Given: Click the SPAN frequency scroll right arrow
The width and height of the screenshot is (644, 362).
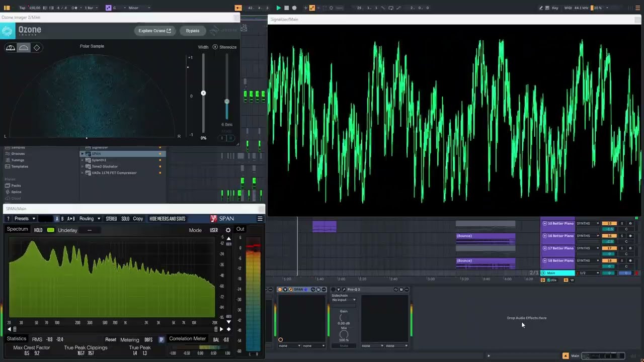Looking at the screenshot, I should click(221, 329).
